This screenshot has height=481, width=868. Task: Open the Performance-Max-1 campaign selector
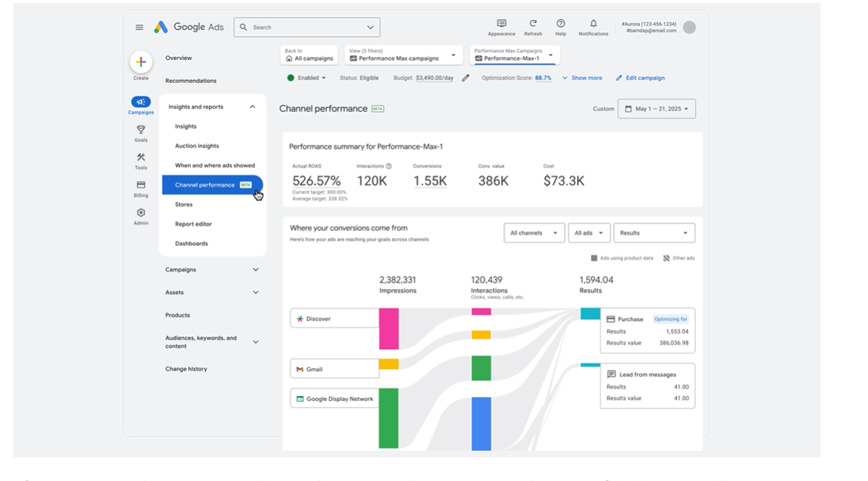514,55
